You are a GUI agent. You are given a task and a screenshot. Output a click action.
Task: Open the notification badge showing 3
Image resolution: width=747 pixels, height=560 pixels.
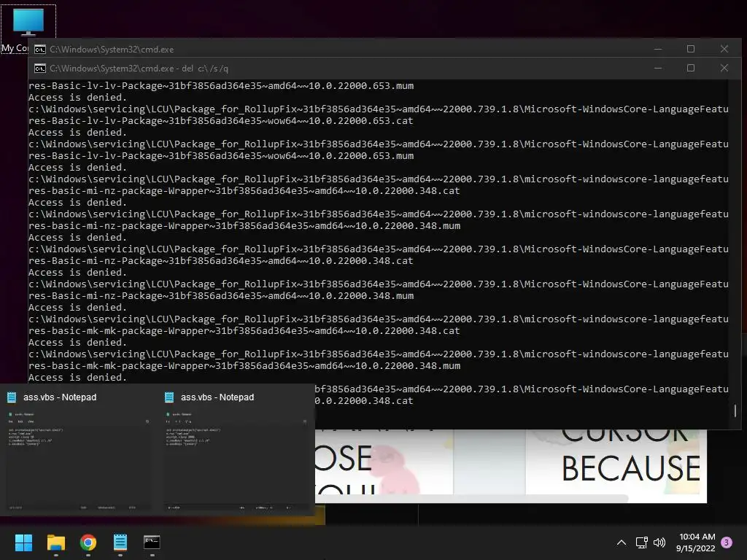coord(727,542)
